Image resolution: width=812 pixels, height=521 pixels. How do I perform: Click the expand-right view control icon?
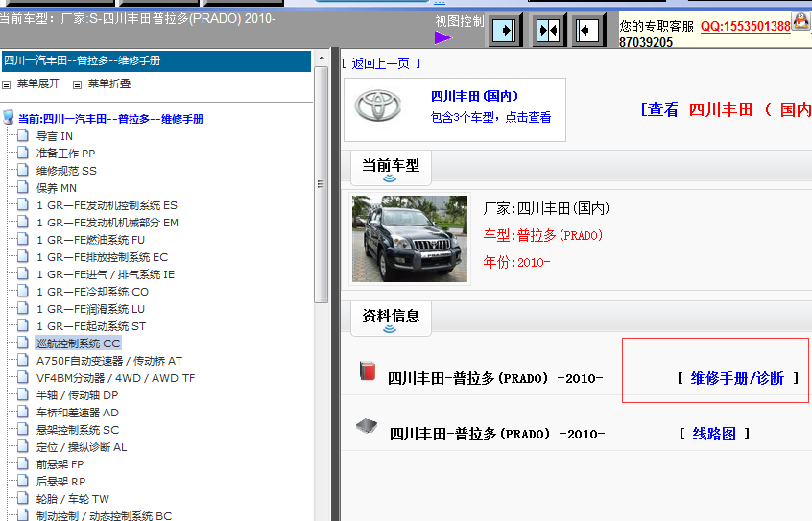point(505,30)
